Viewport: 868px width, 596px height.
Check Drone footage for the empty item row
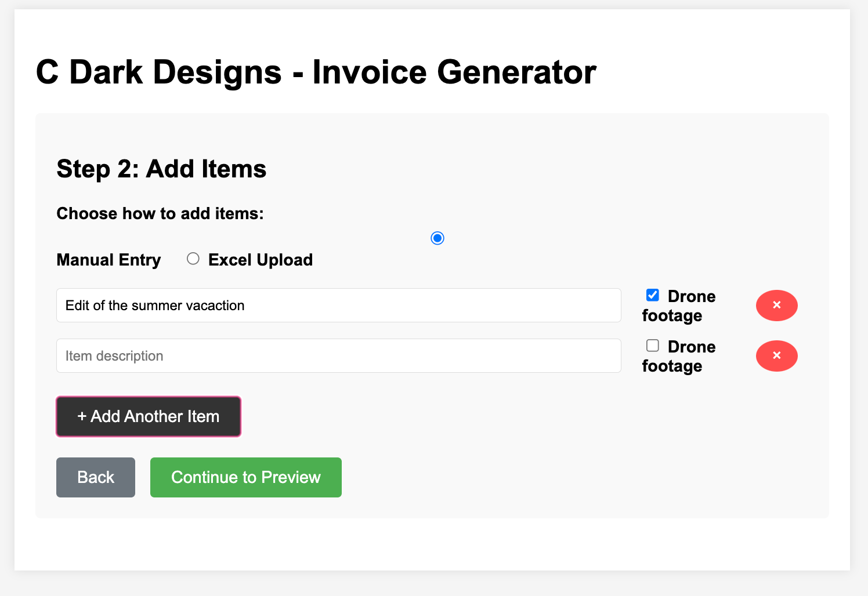pos(653,346)
